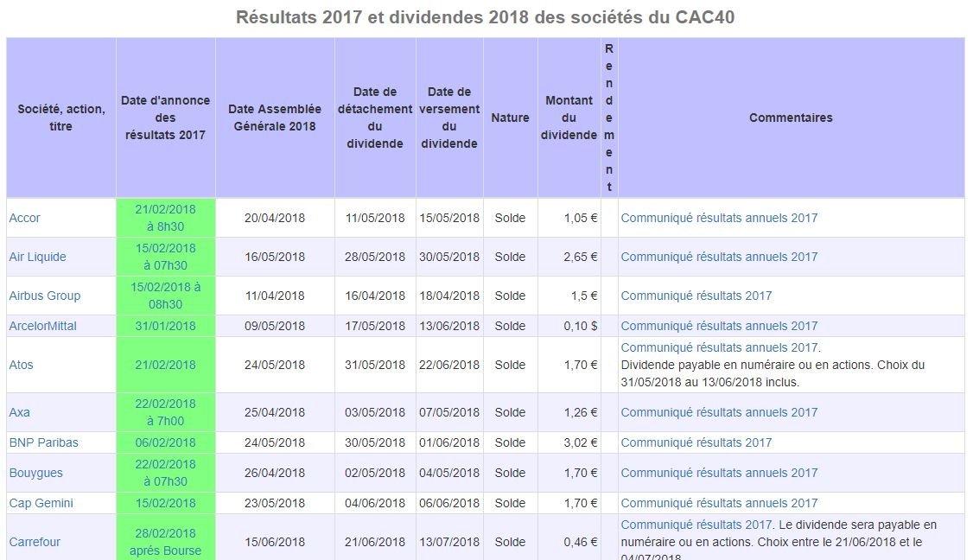
Task: Open ArcelorMittal's Communiqué résultats annuels 2017
Action: click(719, 326)
